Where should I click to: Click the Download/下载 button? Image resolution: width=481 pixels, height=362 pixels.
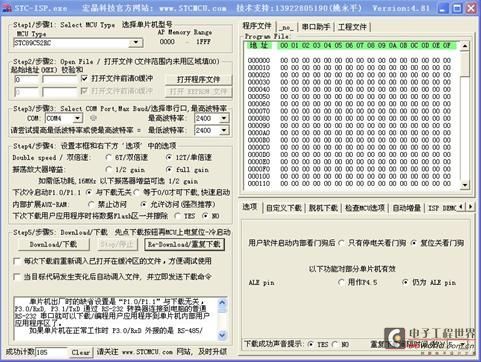point(53,244)
